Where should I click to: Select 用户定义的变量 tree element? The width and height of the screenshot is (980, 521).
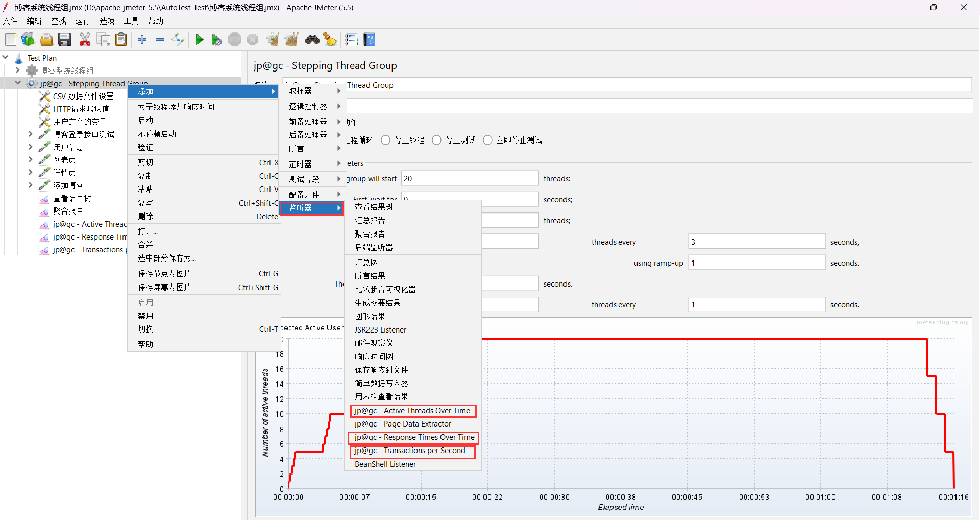click(x=80, y=122)
